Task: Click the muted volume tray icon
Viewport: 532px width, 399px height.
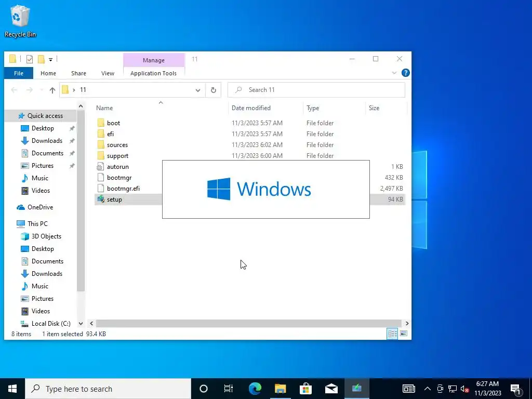Action: 465,389
